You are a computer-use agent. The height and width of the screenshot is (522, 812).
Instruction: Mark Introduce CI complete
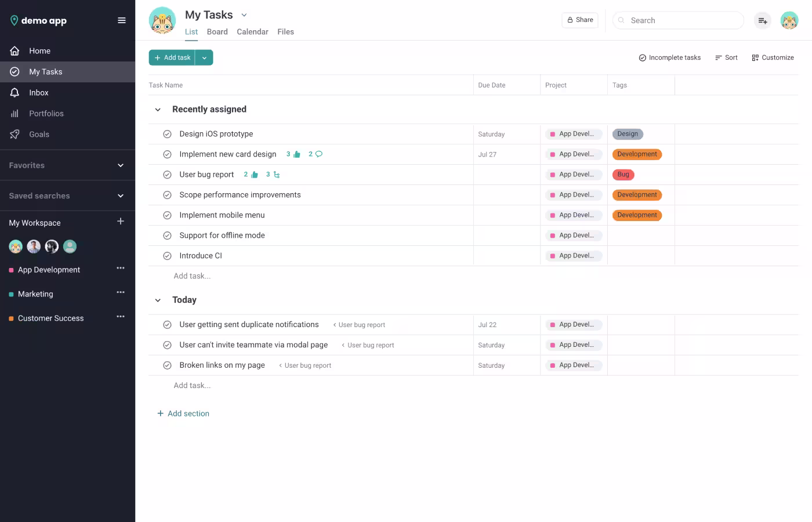click(167, 256)
